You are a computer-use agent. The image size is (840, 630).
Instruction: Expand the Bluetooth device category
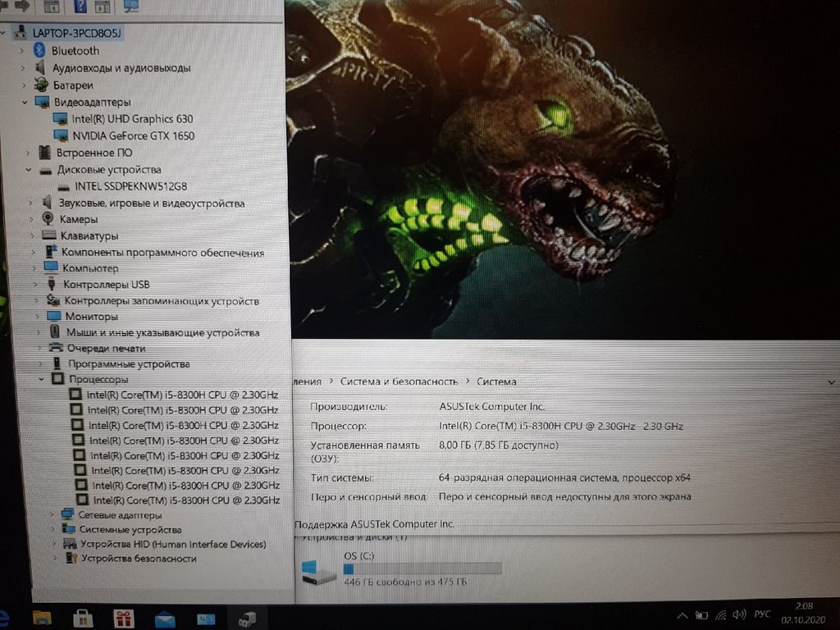point(23,51)
